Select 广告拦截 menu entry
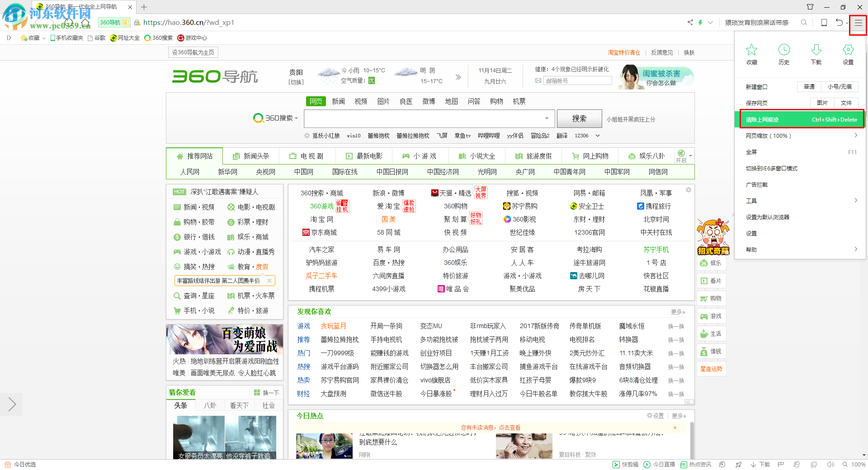Image resolution: width=868 pixels, height=470 pixels. tap(801, 184)
